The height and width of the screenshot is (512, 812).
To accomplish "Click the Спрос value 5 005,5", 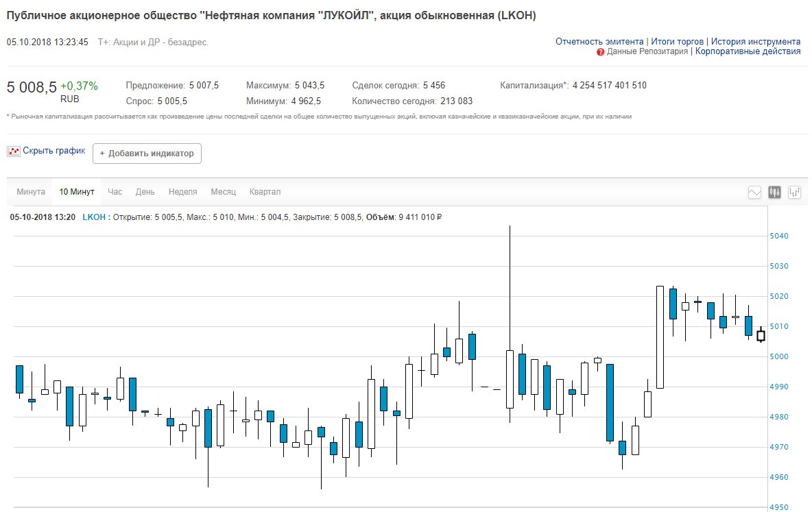I will click(x=172, y=101).
